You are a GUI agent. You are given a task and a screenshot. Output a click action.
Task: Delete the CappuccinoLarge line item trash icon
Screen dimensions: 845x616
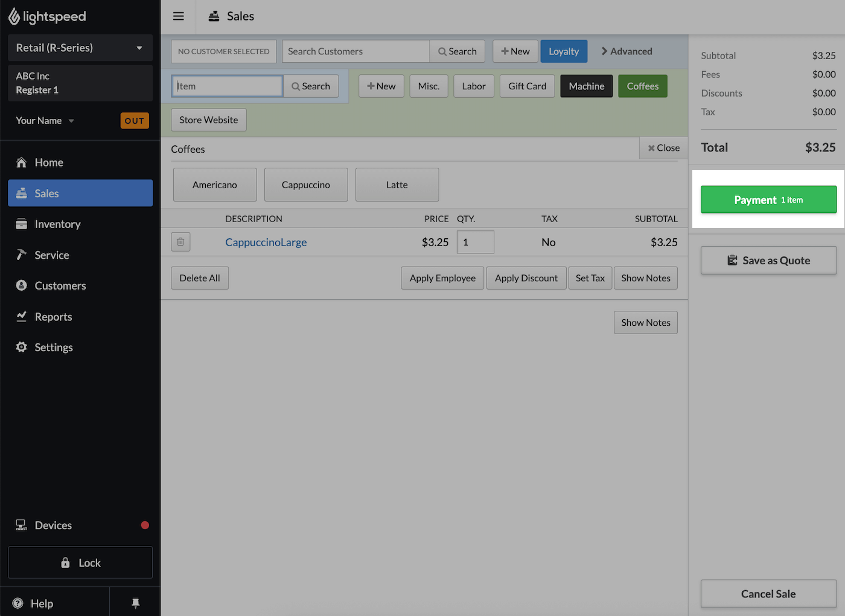180,242
